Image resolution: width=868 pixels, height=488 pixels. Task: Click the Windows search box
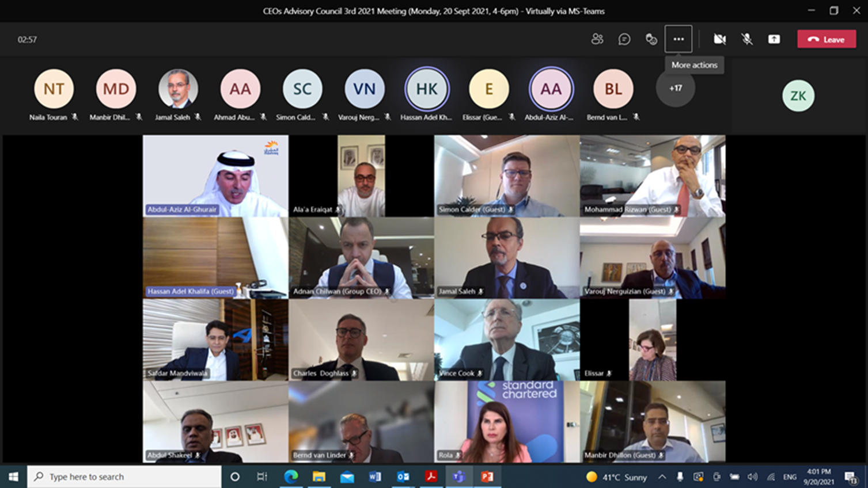coord(124,476)
